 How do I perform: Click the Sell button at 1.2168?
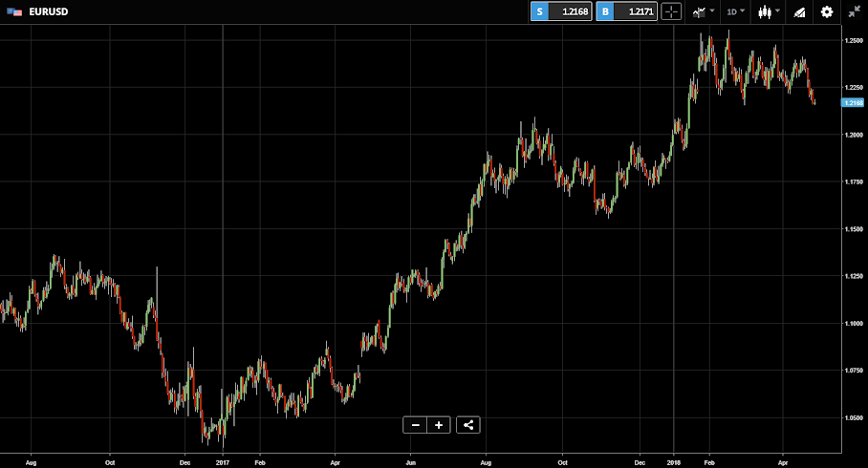pos(561,11)
